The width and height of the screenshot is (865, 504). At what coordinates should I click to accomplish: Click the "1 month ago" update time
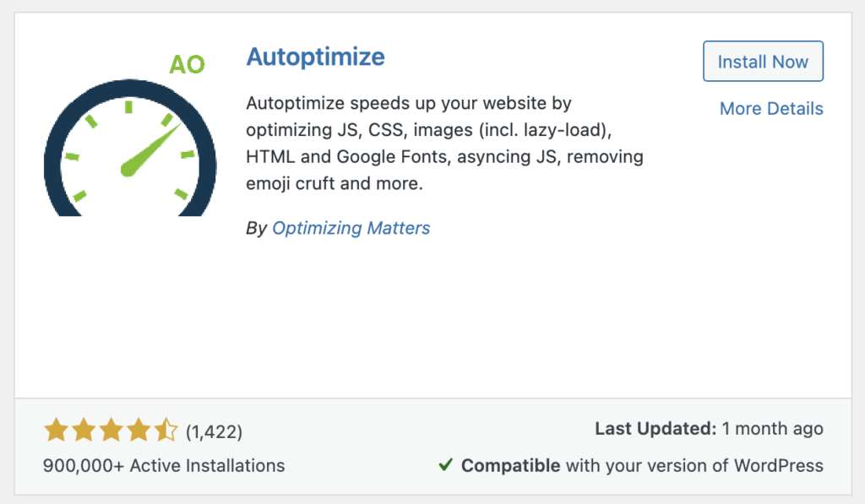(773, 429)
